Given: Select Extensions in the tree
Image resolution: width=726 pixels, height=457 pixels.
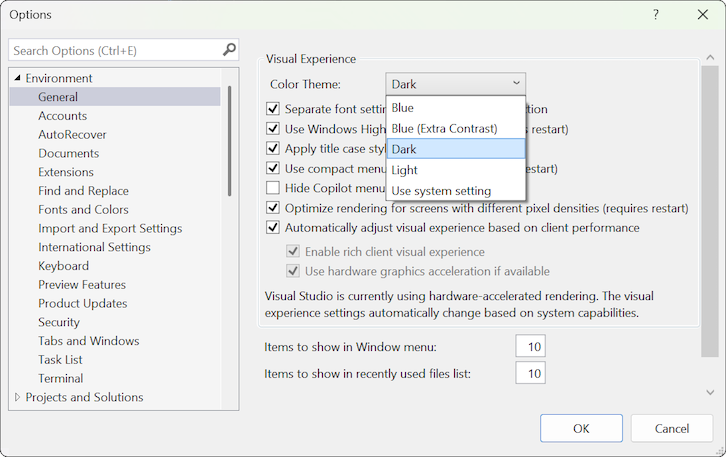Looking at the screenshot, I should click(66, 172).
